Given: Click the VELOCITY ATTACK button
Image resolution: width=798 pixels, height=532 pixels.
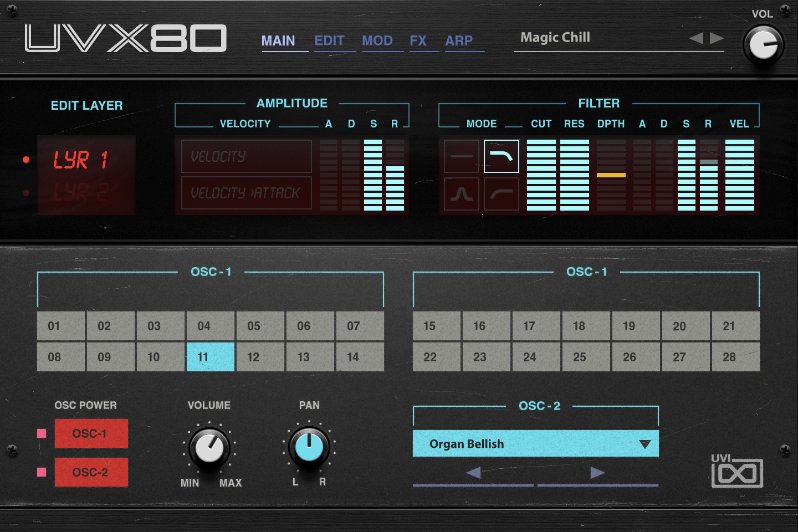Looking at the screenshot, I should click(x=245, y=193).
